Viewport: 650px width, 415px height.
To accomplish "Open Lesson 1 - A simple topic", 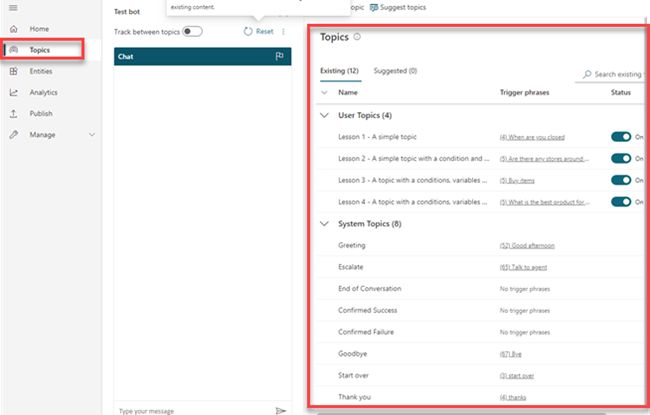I will pyautogui.click(x=377, y=137).
